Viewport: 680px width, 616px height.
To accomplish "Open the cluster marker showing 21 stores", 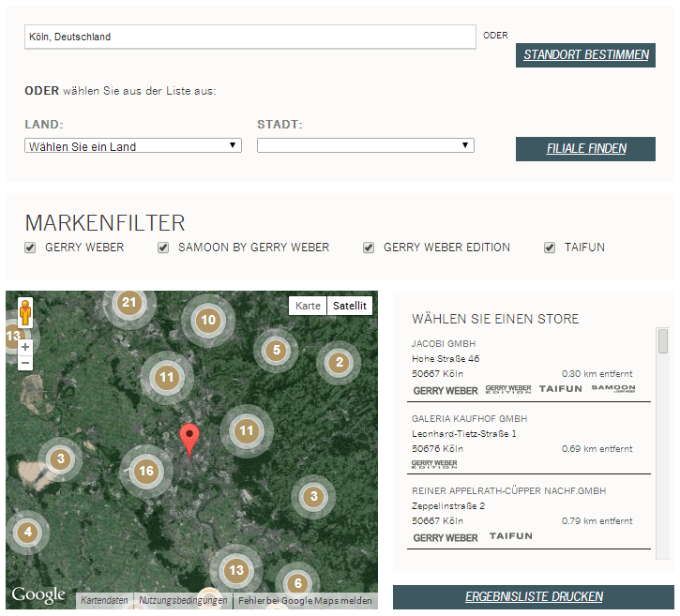I will (129, 303).
